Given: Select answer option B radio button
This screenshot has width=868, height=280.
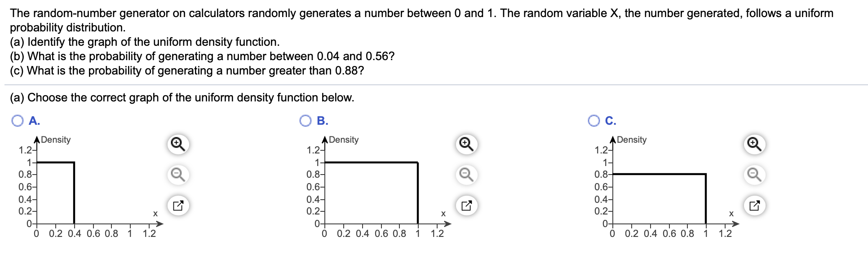Looking at the screenshot, I should tap(306, 121).
